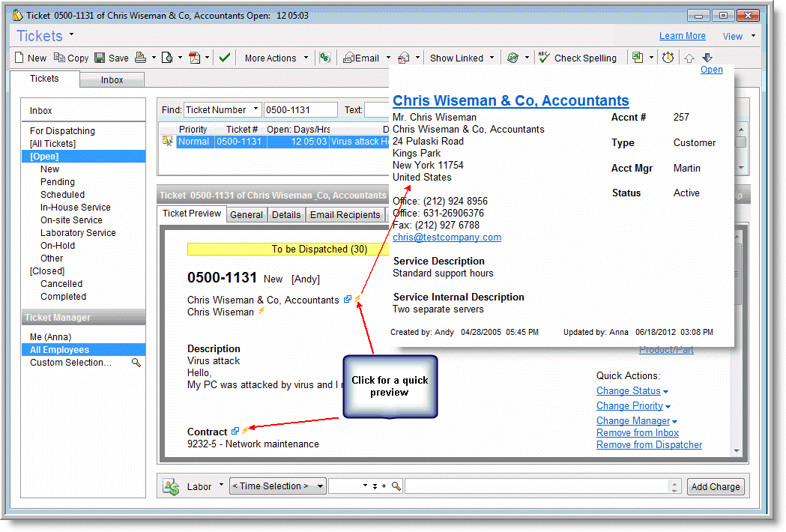Click quick preview lightning icon beside Contract
The height and width of the screenshot is (532, 786).
click(x=245, y=431)
